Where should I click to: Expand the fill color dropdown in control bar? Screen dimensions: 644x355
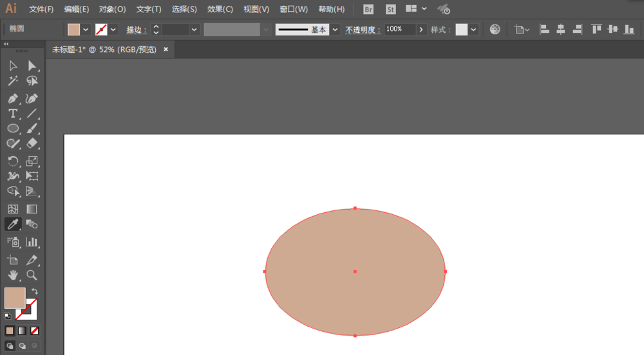(86, 30)
